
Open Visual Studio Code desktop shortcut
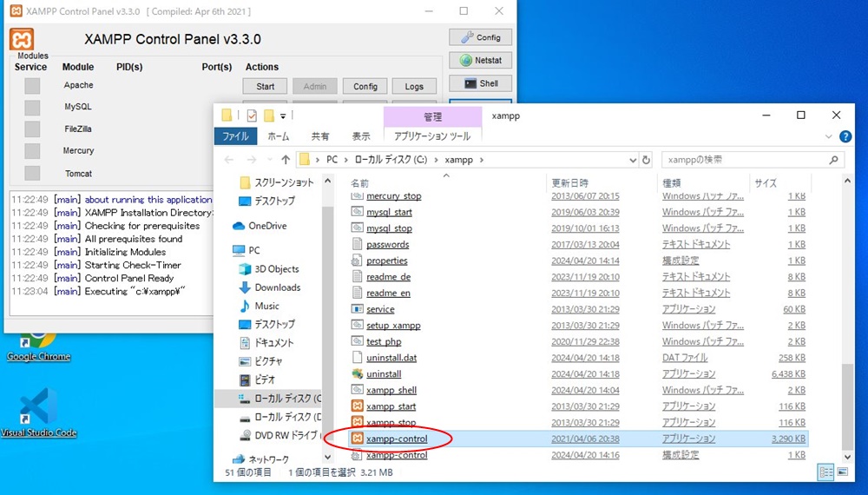tap(39, 413)
